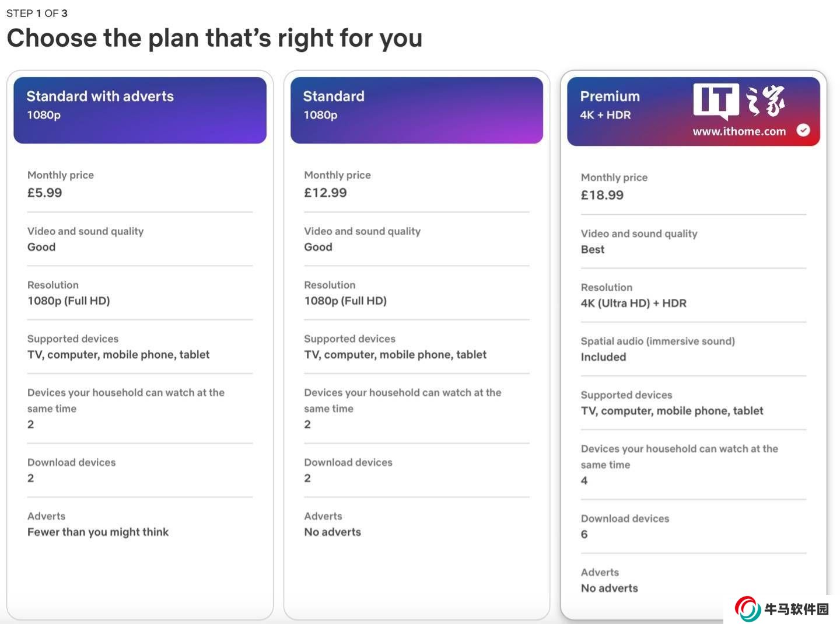Click the 'Choose the plan that's right for you' heading

click(x=214, y=38)
